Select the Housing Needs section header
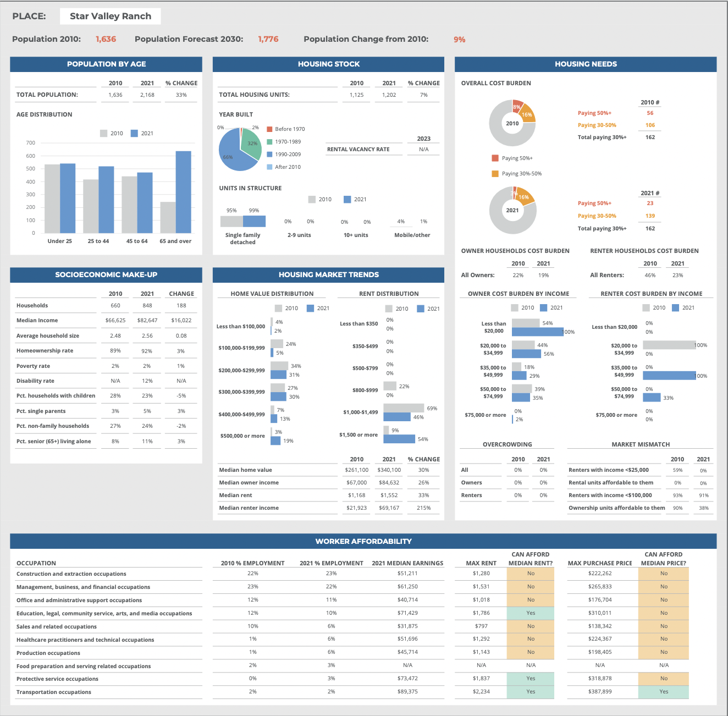This screenshot has height=716, width=728. pyautogui.click(x=586, y=64)
